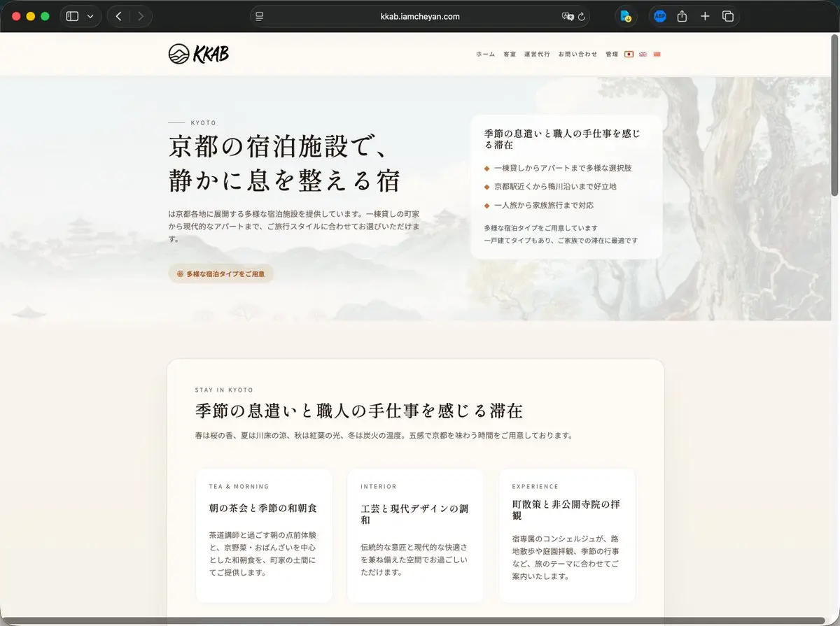Reload the page with the refresh icon

[582, 16]
